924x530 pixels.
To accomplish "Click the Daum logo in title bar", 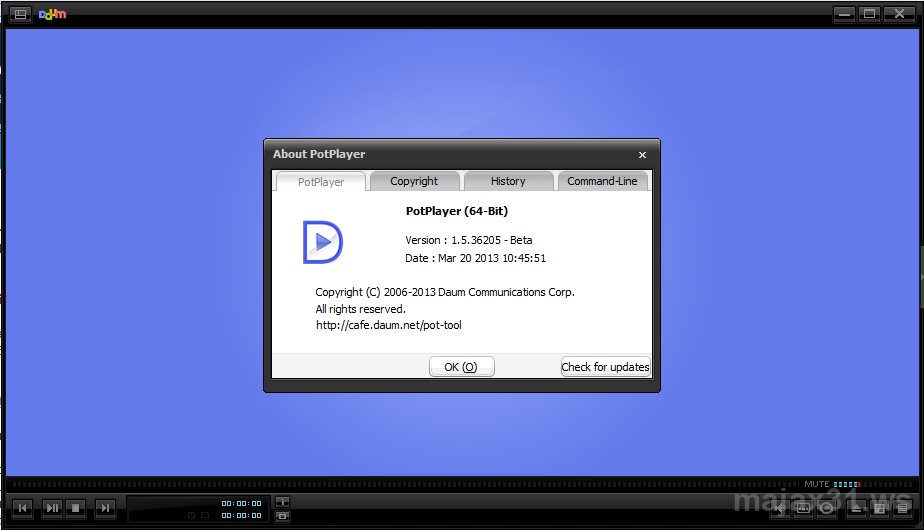I will click(52, 14).
